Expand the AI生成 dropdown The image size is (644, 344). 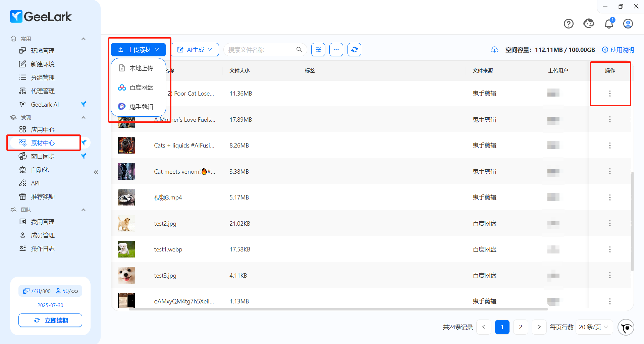point(195,50)
